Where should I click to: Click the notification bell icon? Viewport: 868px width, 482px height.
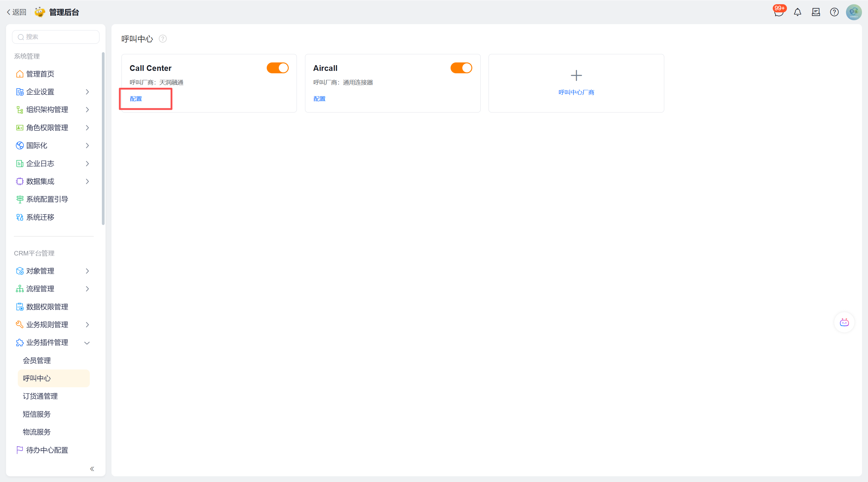coord(797,12)
